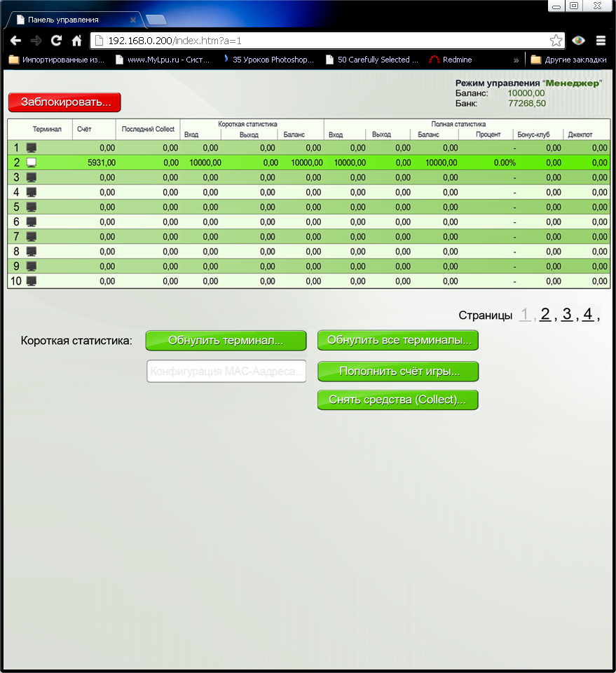Go back with the browser back arrow
The width and height of the screenshot is (616, 673).
[16, 41]
